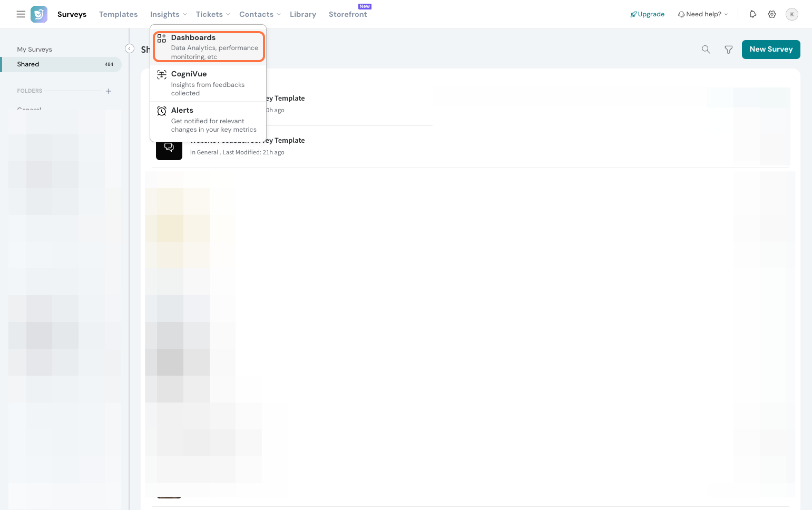Collapse the left sidebar panel
Viewport: 812px width, 510px height.
click(x=130, y=48)
